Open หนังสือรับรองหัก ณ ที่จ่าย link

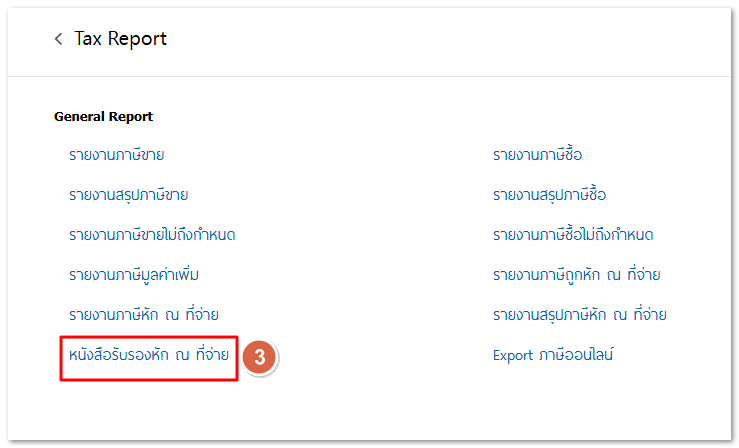(148, 355)
